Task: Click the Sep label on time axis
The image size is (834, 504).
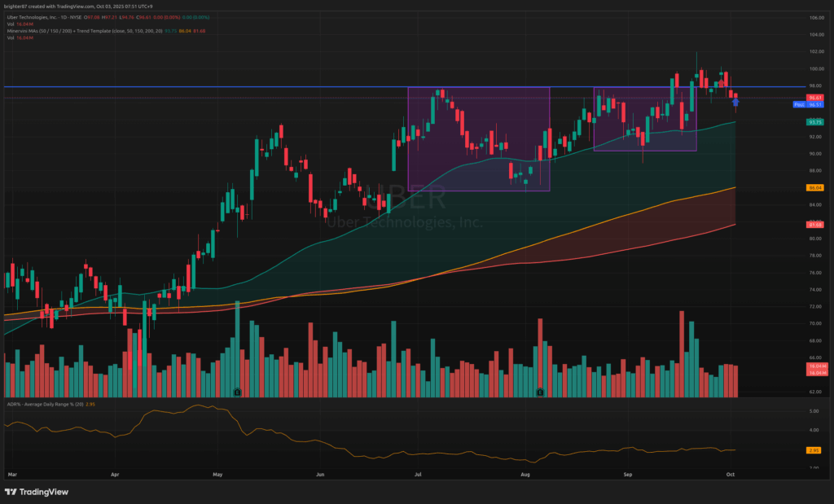Action: click(628, 473)
